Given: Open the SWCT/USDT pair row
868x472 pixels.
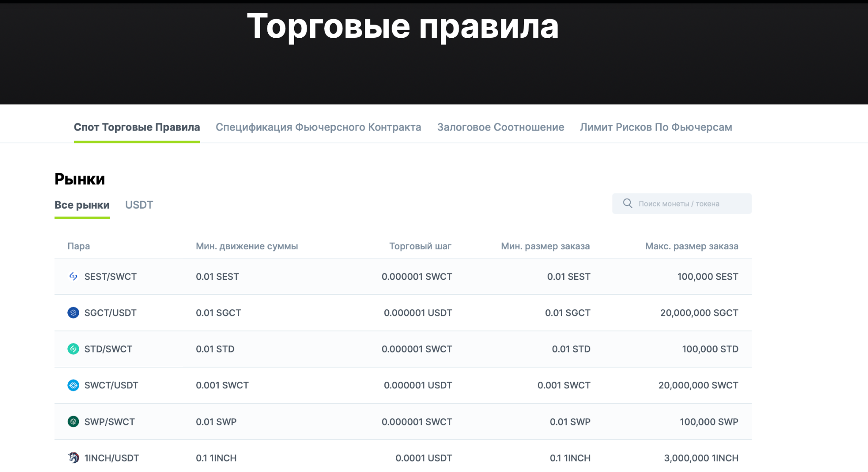Looking at the screenshot, I should tap(403, 385).
